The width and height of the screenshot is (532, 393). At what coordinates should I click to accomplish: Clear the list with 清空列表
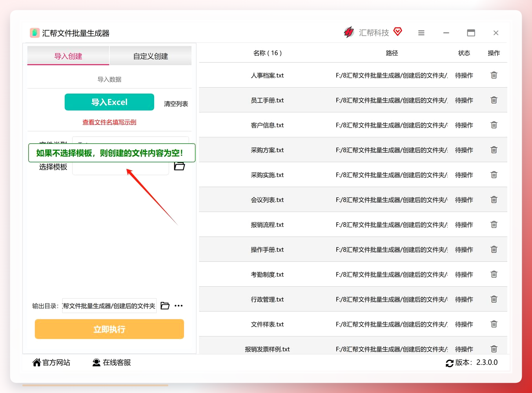point(176,104)
